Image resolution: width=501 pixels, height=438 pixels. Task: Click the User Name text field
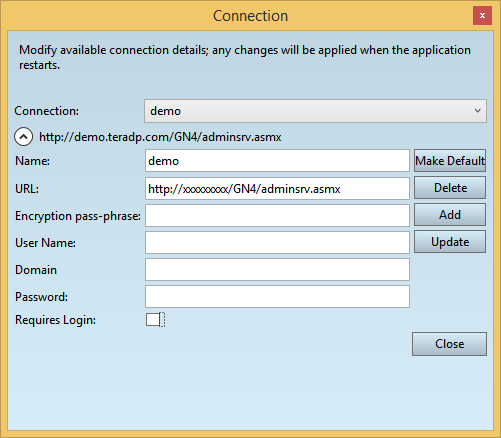pyautogui.click(x=277, y=243)
